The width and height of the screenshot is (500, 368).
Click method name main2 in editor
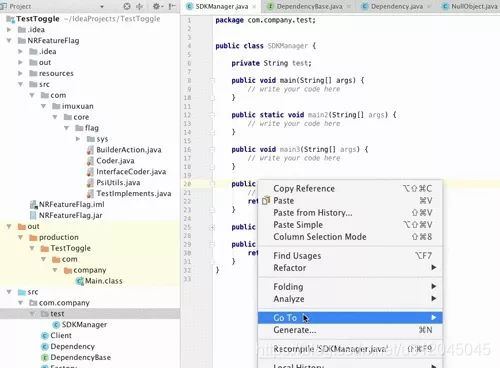click(318, 115)
